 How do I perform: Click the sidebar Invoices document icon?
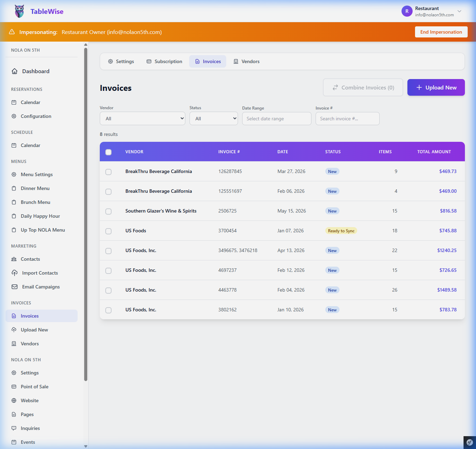pos(14,316)
